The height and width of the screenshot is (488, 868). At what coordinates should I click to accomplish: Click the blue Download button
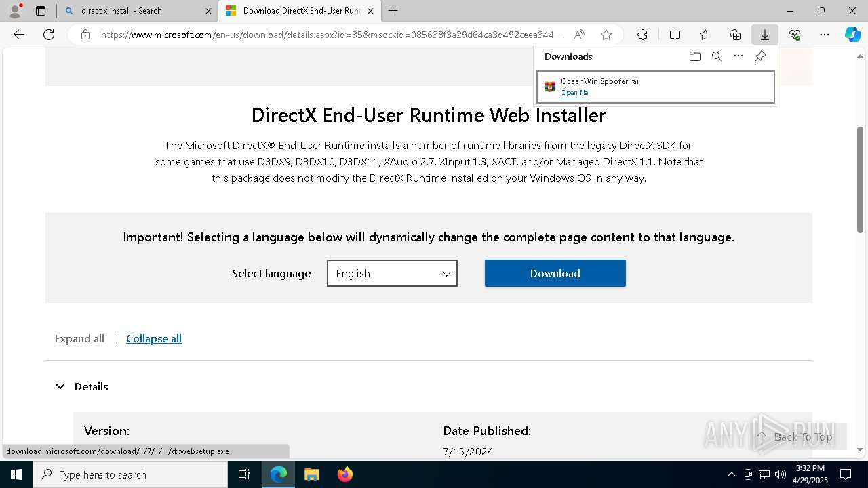click(x=555, y=273)
